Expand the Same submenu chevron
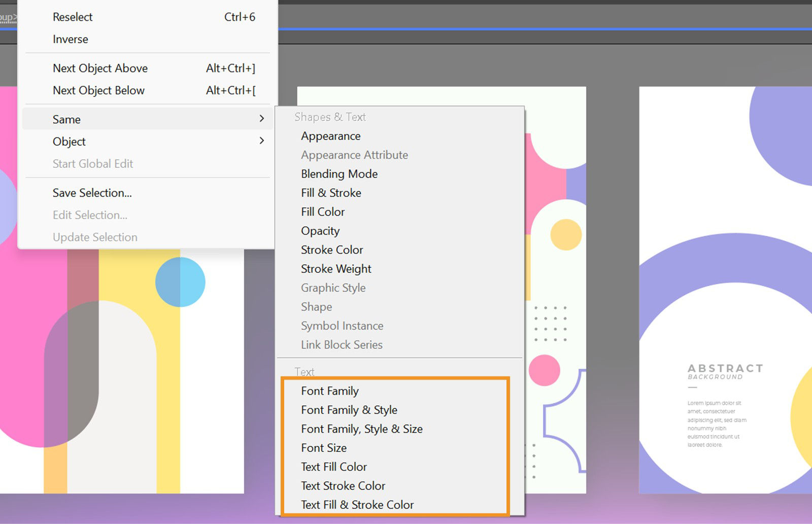 (x=262, y=119)
